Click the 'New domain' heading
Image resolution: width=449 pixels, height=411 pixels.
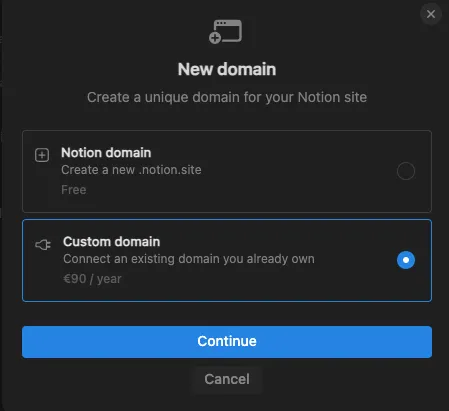pyautogui.click(x=227, y=69)
